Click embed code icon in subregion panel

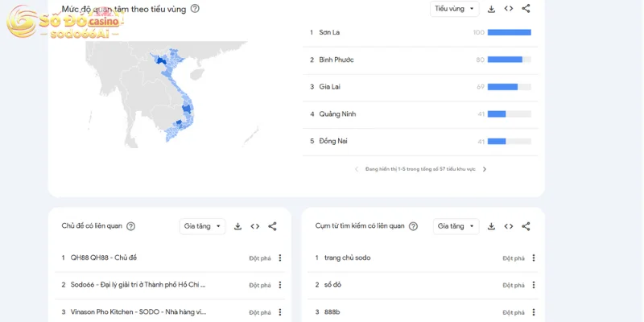pos(509,9)
